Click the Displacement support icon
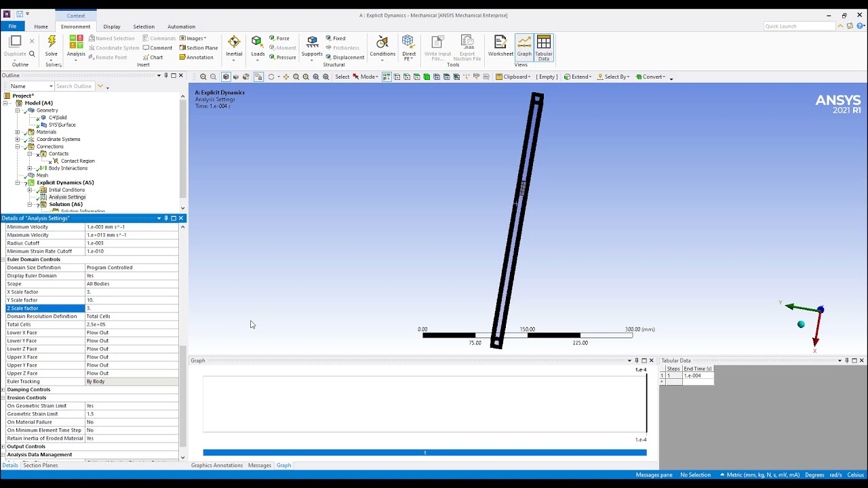868x488 pixels. click(344, 57)
